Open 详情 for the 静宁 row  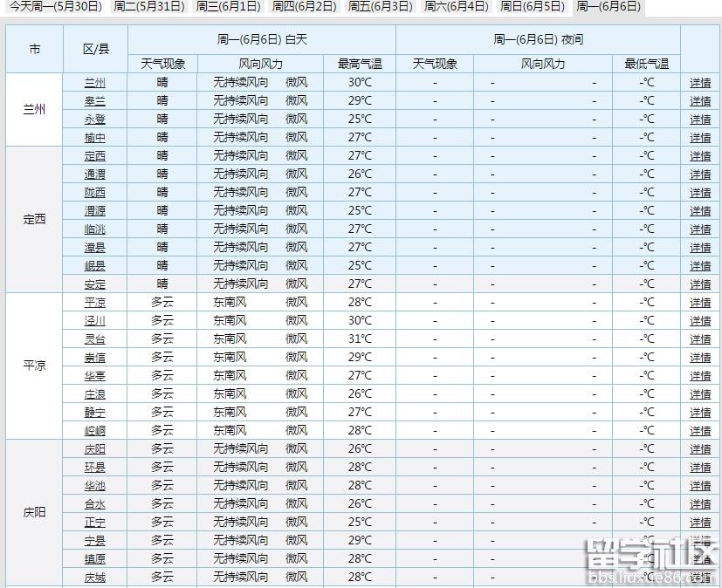(700, 413)
